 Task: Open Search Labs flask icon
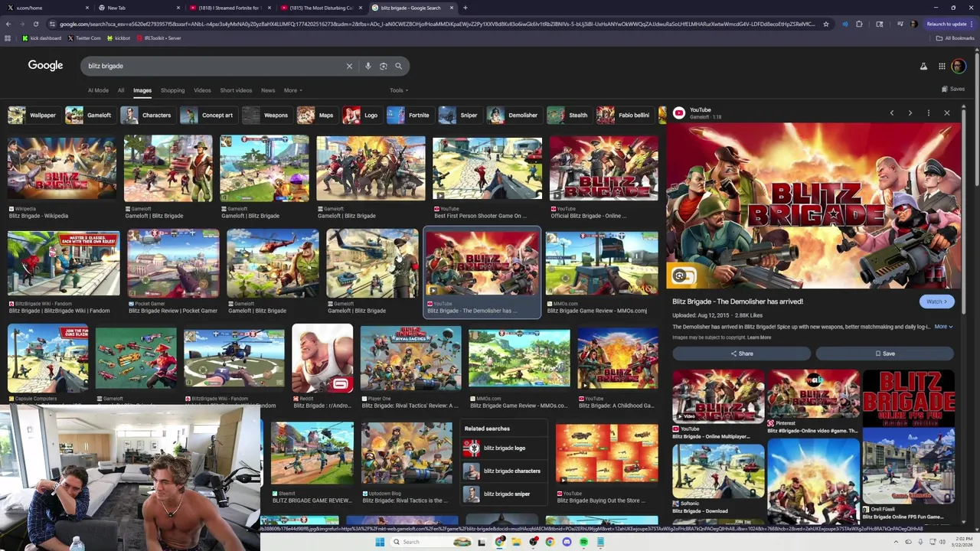click(923, 67)
